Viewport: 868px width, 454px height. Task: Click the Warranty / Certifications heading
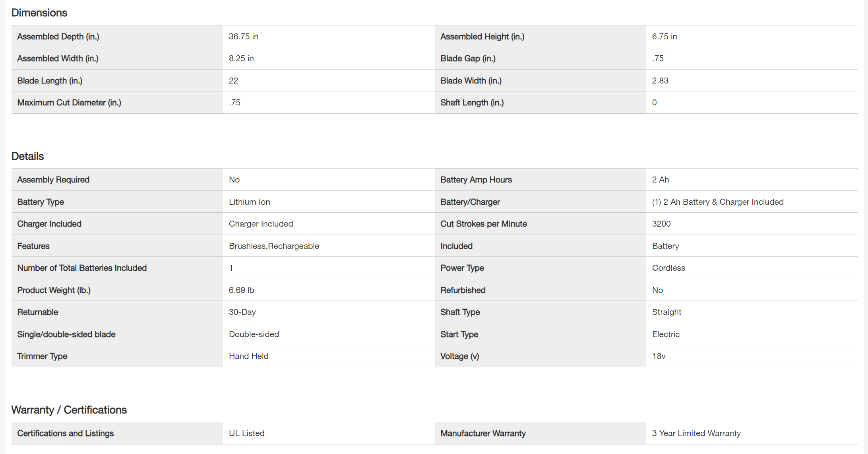click(69, 410)
